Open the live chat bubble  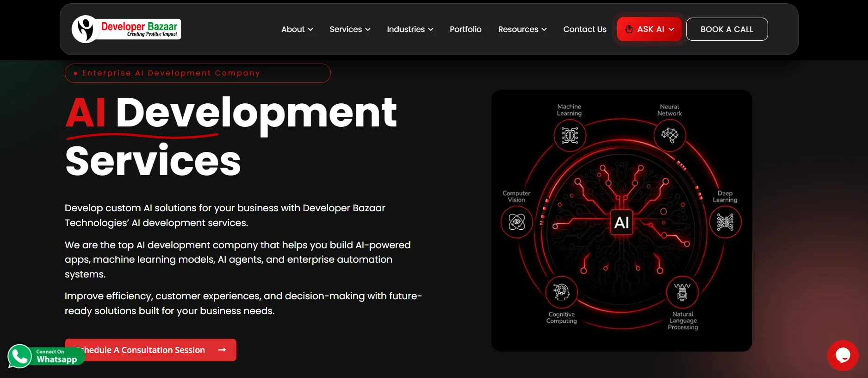pyautogui.click(x=843, y=355)
